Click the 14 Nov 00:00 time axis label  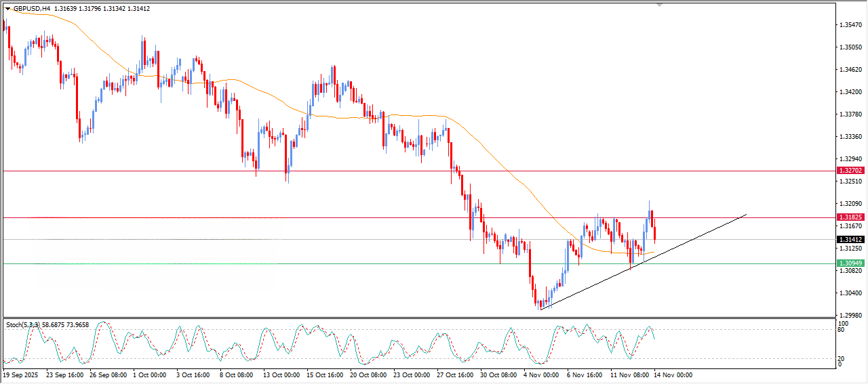(673, 375)
